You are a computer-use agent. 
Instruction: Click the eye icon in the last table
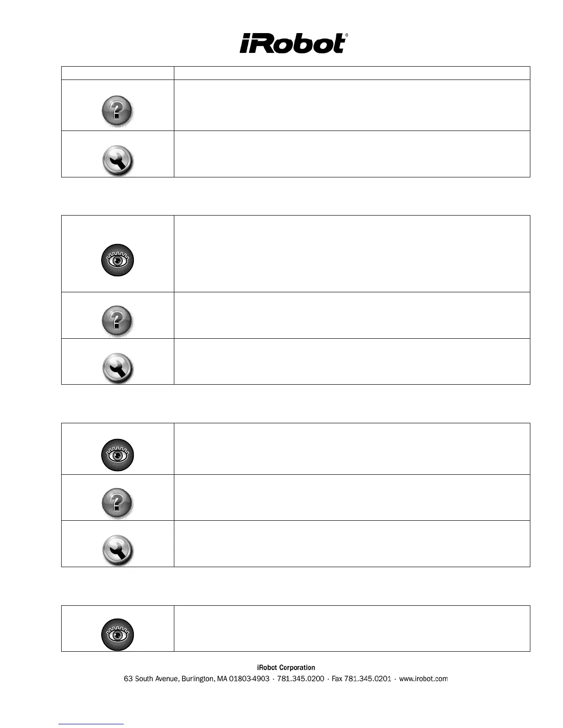117,635
